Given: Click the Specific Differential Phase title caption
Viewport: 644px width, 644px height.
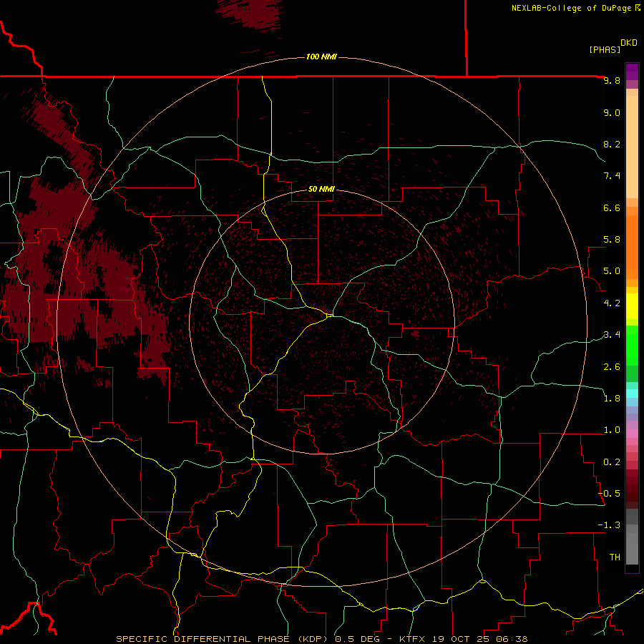Looking at the screenshot, I should pos(321,639).
